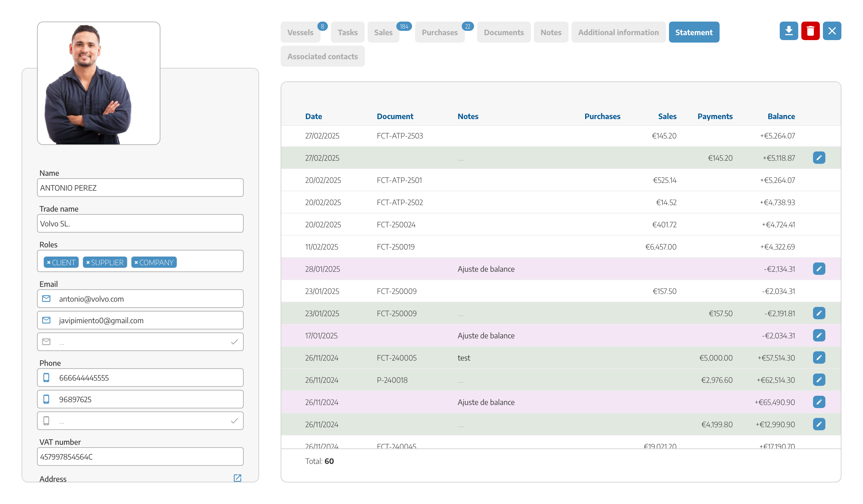The width and height of the screenshot is (863, 504).
Task: Click the Name field ANTONIO PEREZ
Action: click(x=140, y=188)
